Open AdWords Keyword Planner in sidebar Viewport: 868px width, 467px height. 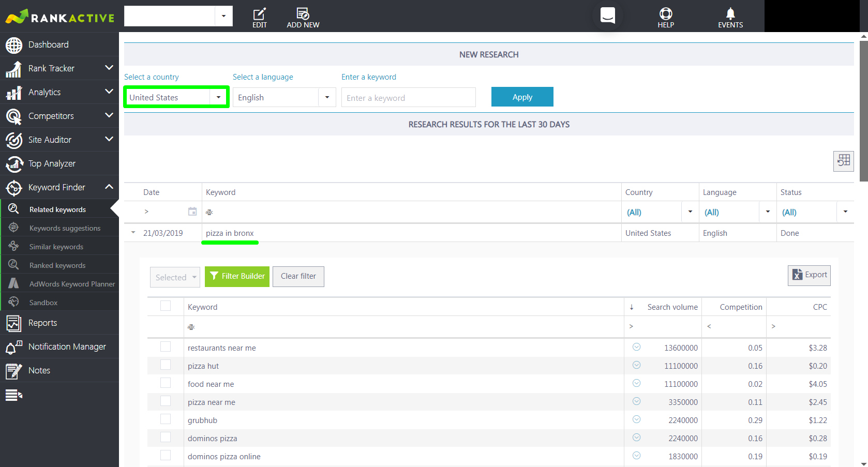click(72, 284)
